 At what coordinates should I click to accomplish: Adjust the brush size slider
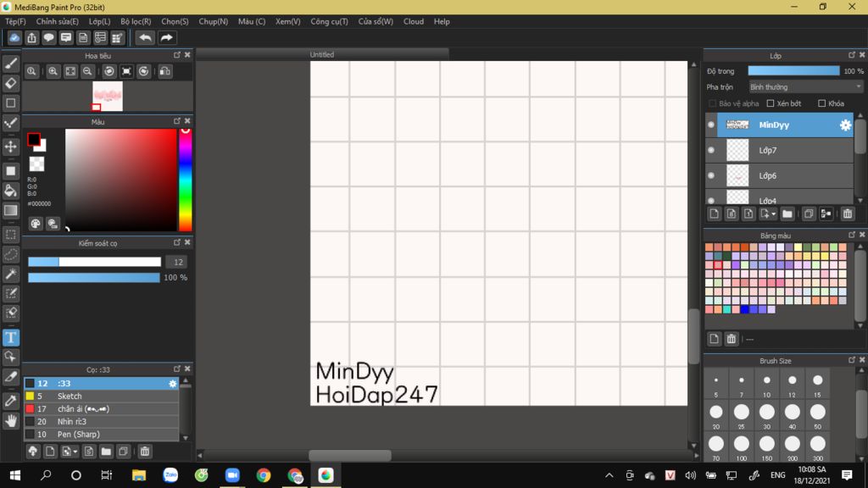pyautogui.click(x=95, y=263)
